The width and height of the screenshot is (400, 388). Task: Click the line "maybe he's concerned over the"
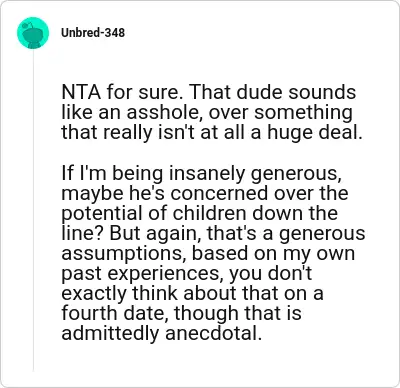[x=205, y=193]
